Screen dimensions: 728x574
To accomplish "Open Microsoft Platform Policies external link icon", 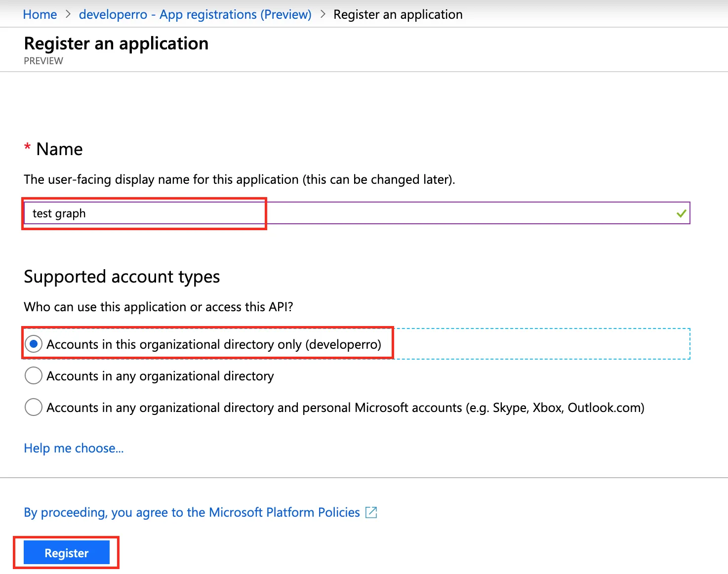I will tap(370, 512).
